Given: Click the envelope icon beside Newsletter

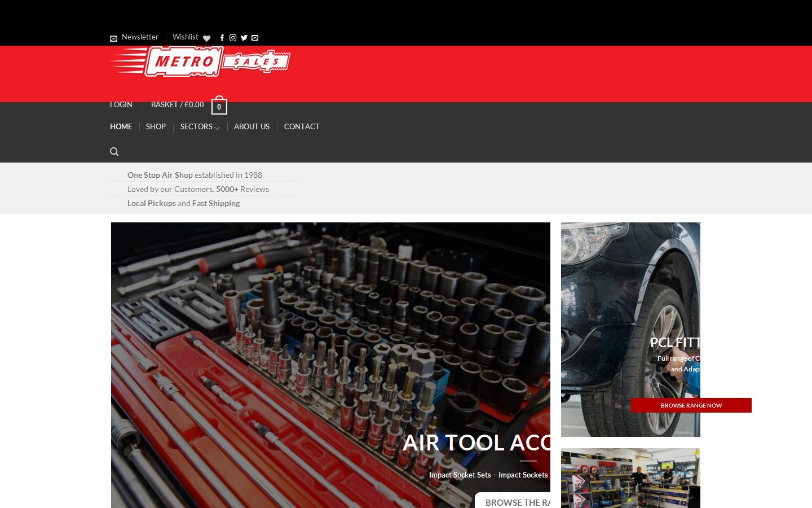Looking at the screenshot, I should pos(113,38).
